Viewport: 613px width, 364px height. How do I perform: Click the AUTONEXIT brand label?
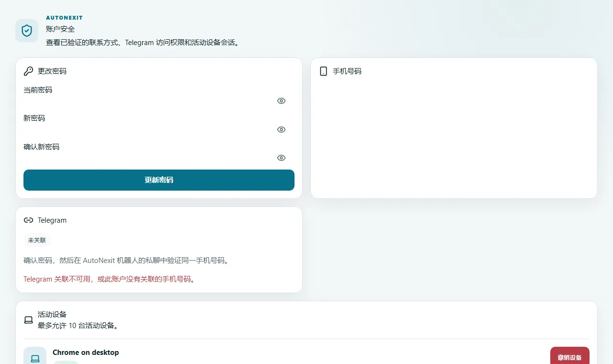pos(64,18)
